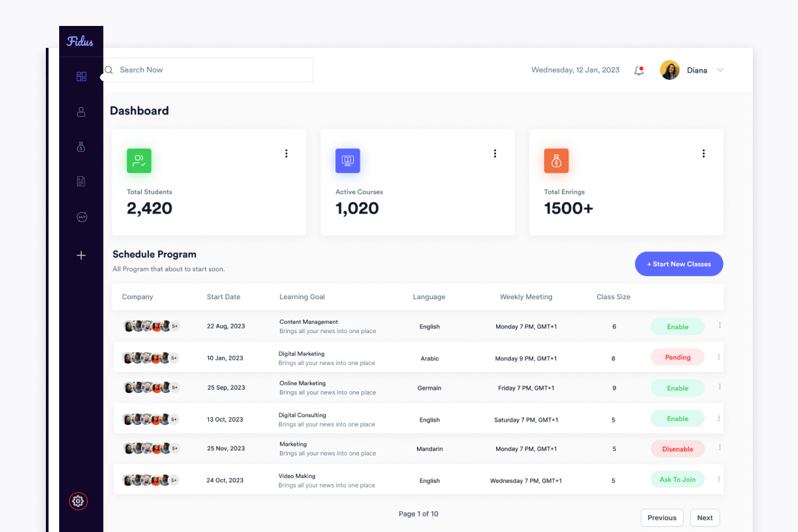Click the green Total Students icon

pos(139,160)
